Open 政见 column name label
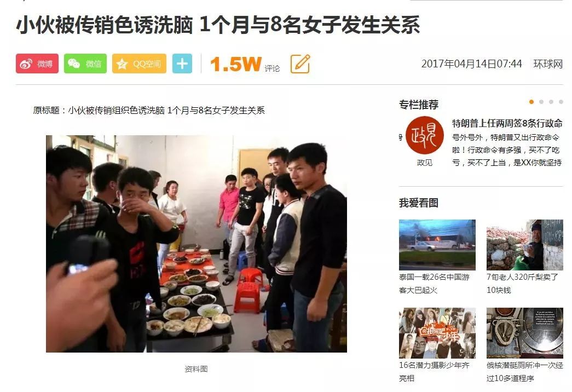572x392 pixels. (425, 163)
